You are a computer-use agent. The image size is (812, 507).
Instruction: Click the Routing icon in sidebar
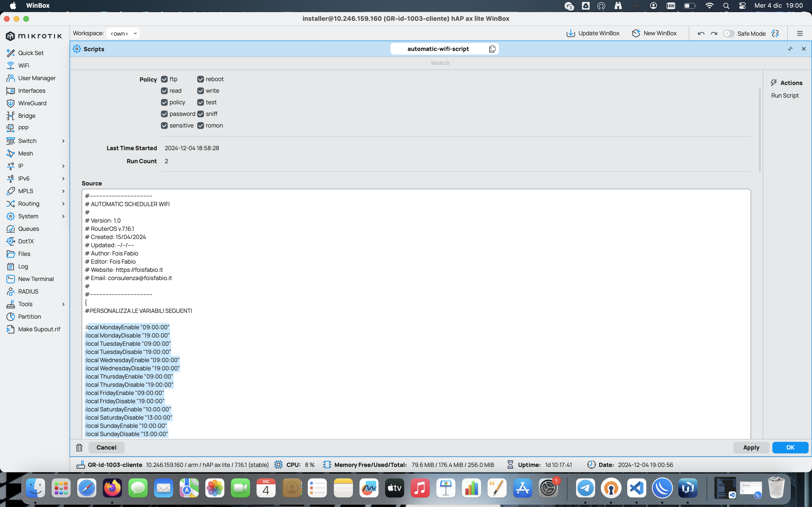(x=11, y=203)
